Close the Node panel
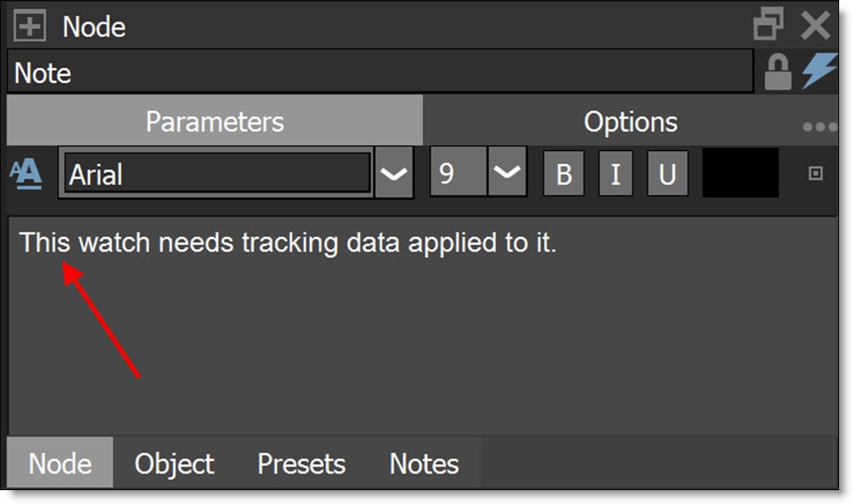 [815, 26]
